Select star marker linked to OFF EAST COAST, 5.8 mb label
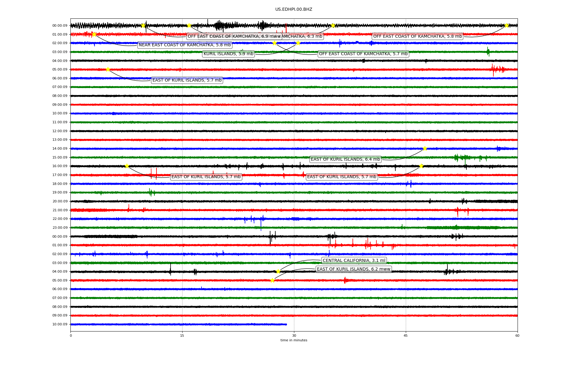Screen dimensions: 588x368 click(x=507, y=25)
